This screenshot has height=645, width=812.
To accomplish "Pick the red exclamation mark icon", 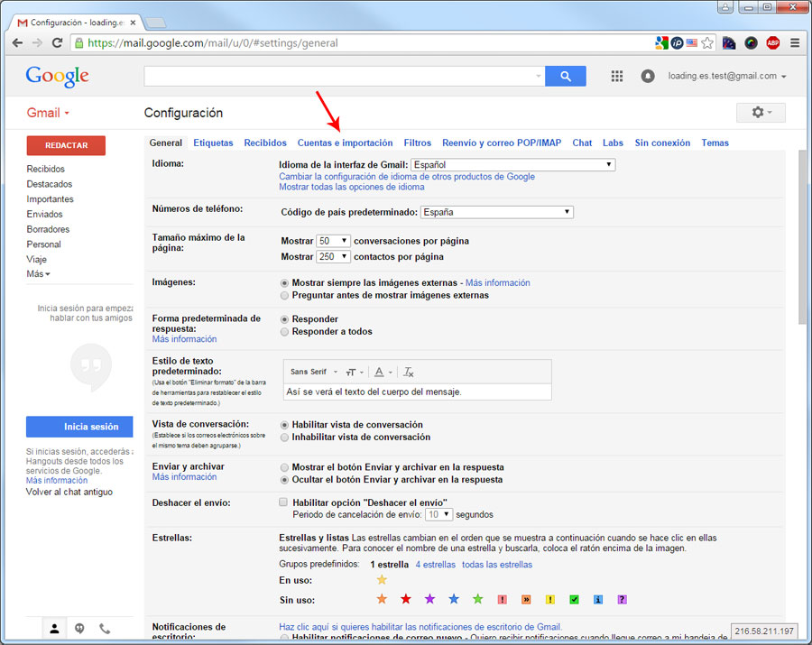I will click(502, 600).
